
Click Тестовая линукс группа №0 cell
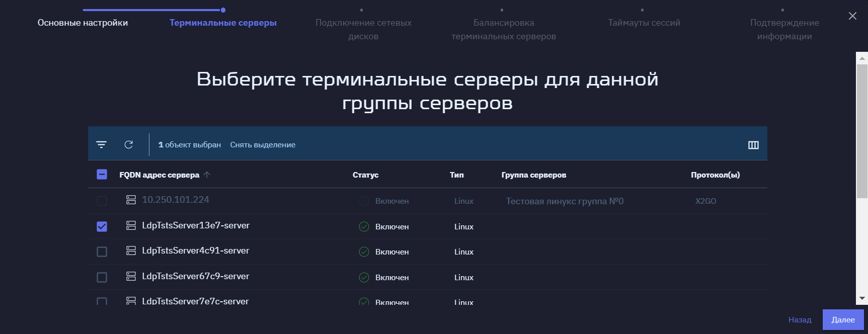[565, 201]
